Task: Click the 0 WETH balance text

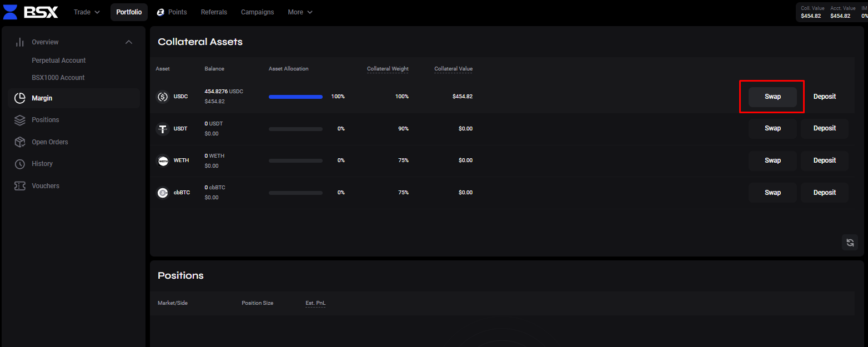Action: click(214, 156)
